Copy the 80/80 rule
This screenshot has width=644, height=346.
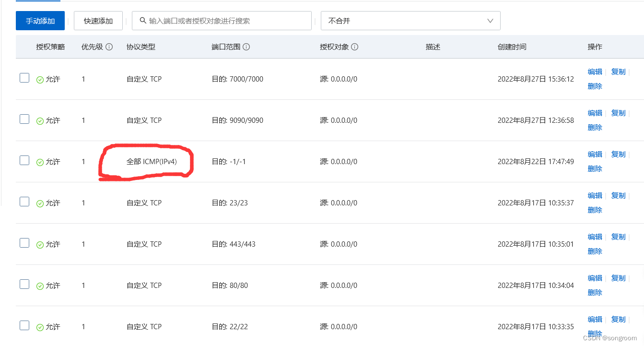[619, 278]
